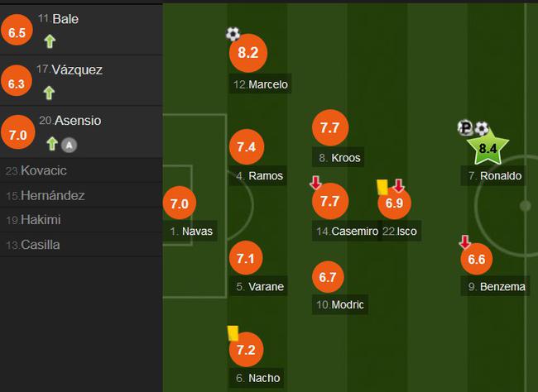Click Ronaldo's penalty P icon
This screenshot has width=538, height=392.
click(465, 127)
